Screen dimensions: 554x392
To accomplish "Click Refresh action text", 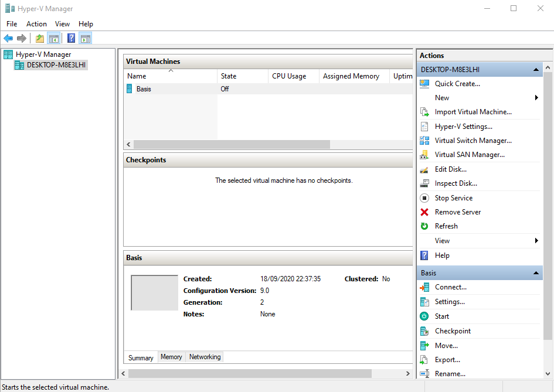I will pos(446,226).
